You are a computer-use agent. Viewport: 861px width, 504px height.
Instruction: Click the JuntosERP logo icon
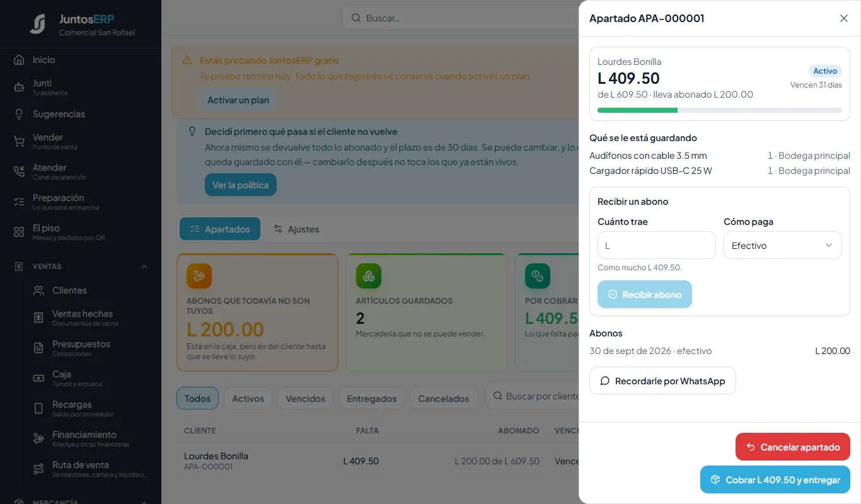tap(38, 24)
